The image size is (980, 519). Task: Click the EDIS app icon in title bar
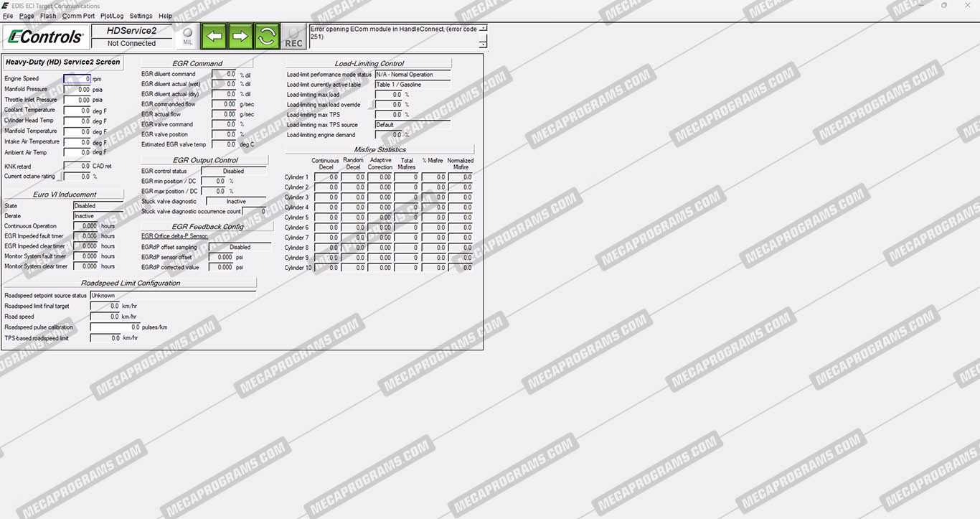(6, 6)
